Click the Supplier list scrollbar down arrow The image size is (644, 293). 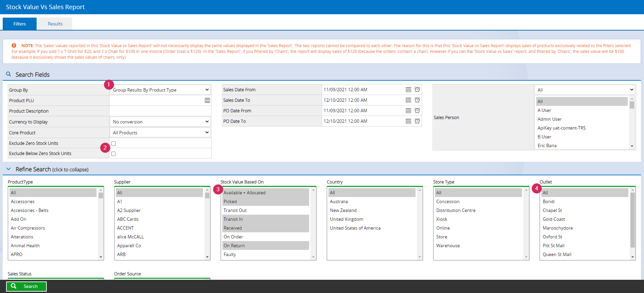pos(207,257)
